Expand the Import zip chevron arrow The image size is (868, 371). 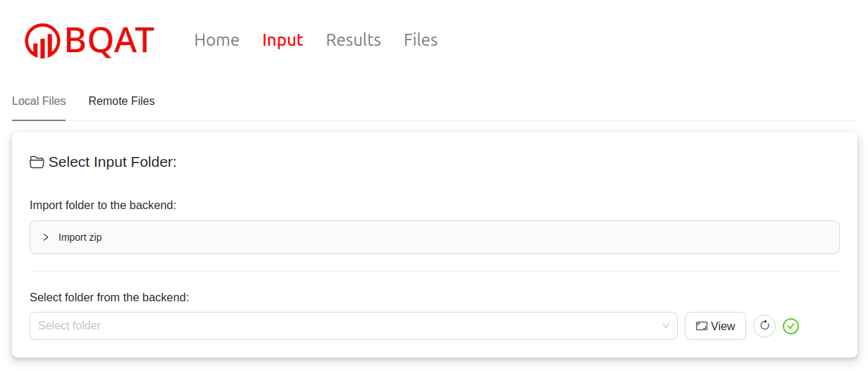pyautogui.click(x=46, y=237)
